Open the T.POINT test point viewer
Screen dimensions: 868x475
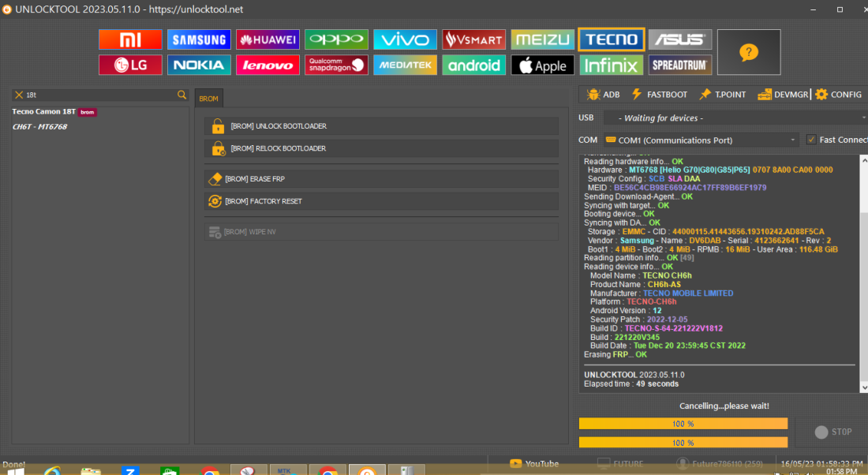722,95
